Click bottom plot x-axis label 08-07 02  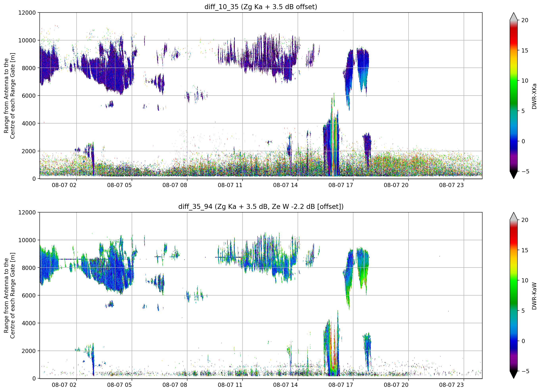(64, 385)
